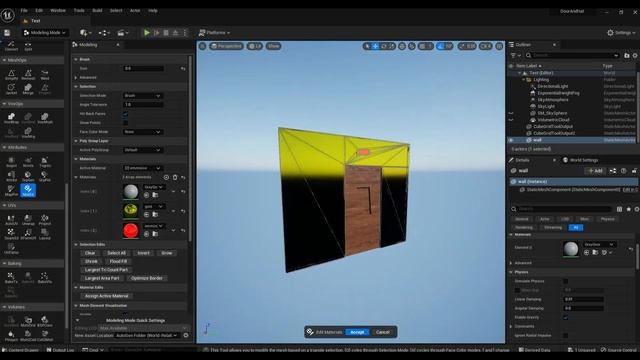Open Modeling Mode dropdown in toolbar
Viewport: 640px width, 360px height.
click(44, 33)
